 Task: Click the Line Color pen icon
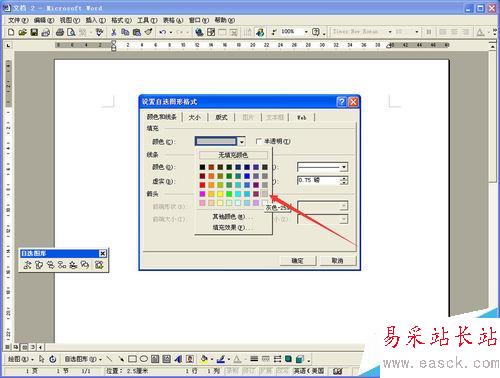click(x=220, y=359)
